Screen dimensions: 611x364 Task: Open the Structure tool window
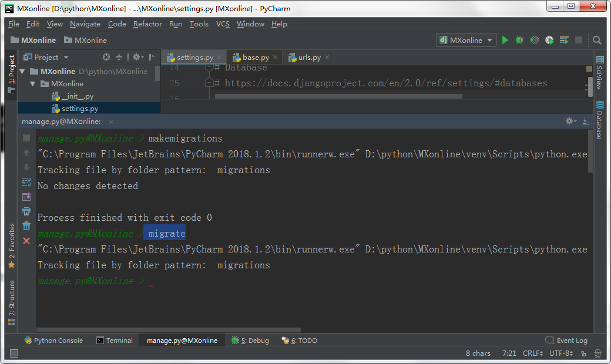tap(12, 302)
